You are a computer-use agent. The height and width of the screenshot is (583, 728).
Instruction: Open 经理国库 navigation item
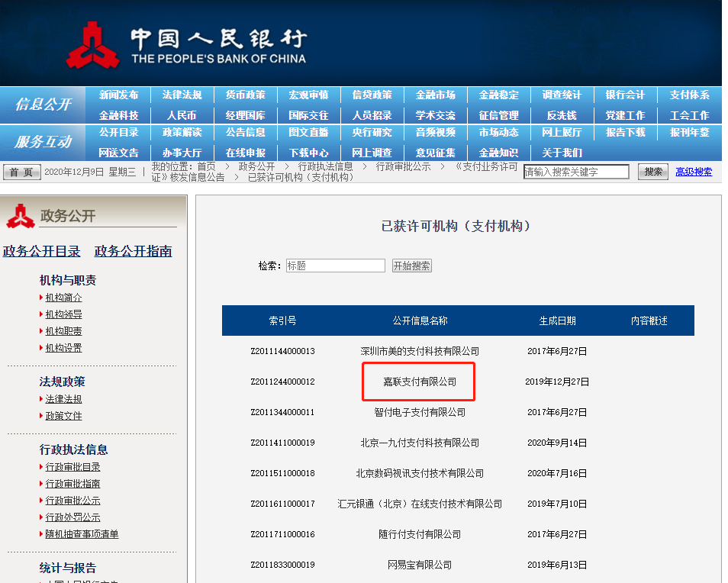click(x=245, y=115)
